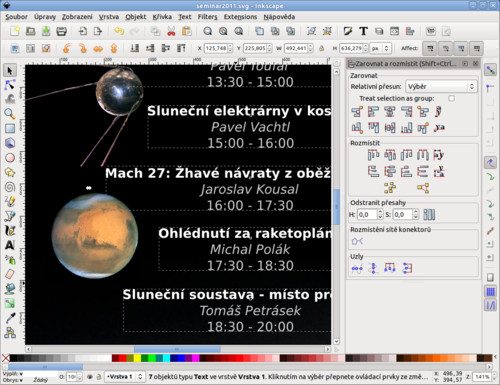Open the Vrstva 1 layer dropdown

124,377
